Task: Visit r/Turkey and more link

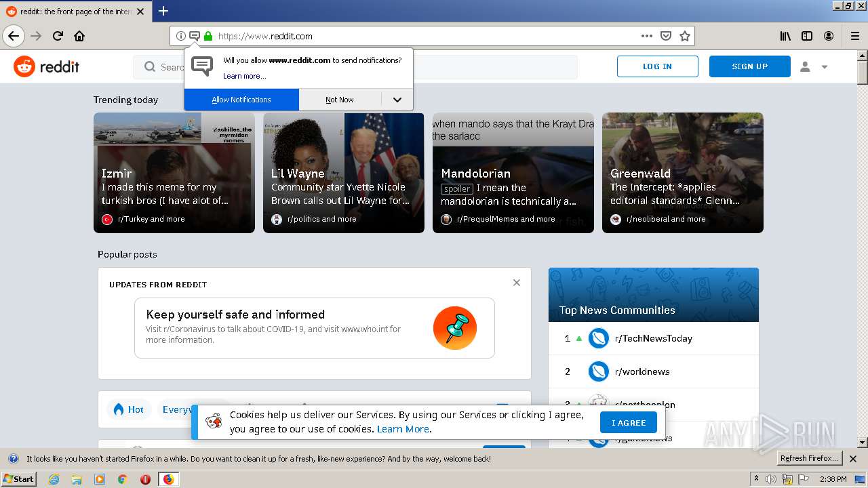Action: tap(151, 219)
